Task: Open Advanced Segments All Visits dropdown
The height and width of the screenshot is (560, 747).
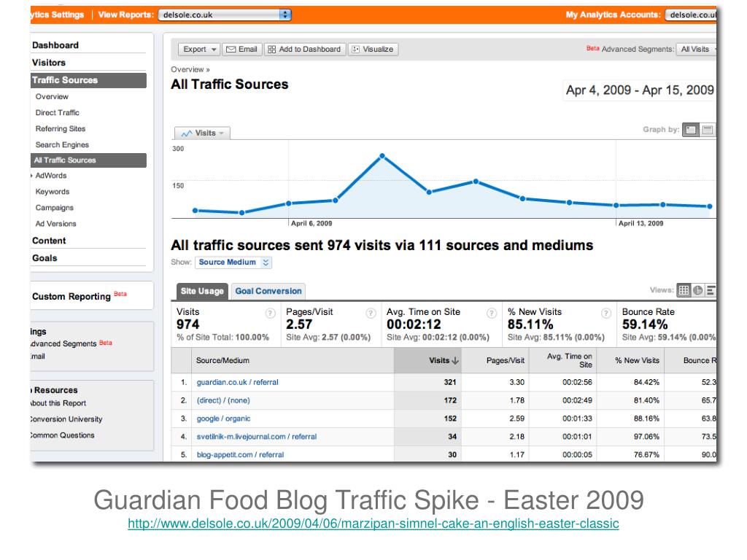Action: pos(697,49)
